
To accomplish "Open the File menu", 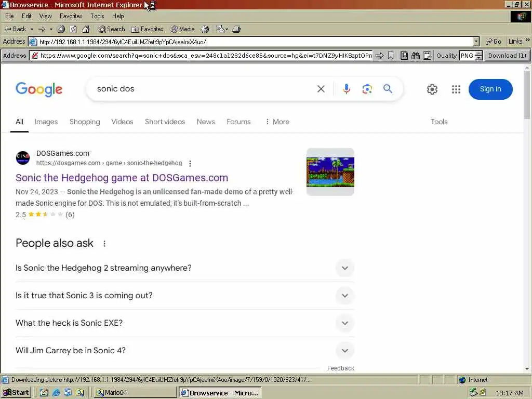I will tap(9, 16).
